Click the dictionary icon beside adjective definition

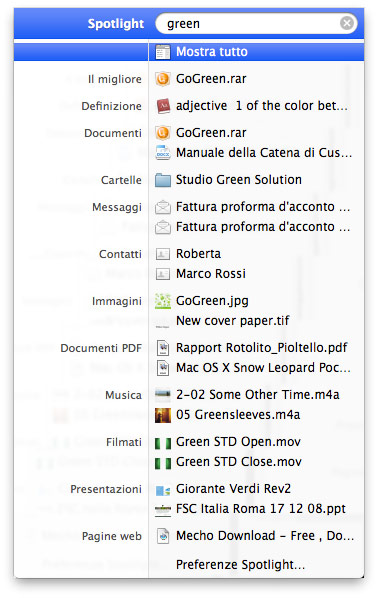tap(163, 106)
